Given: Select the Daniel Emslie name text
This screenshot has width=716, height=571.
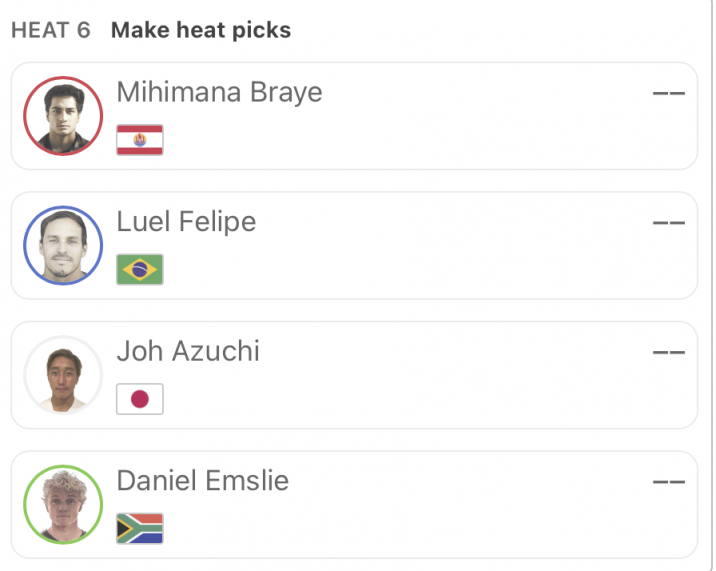Looking at the screenshot, I should click(x=203, y=481).
